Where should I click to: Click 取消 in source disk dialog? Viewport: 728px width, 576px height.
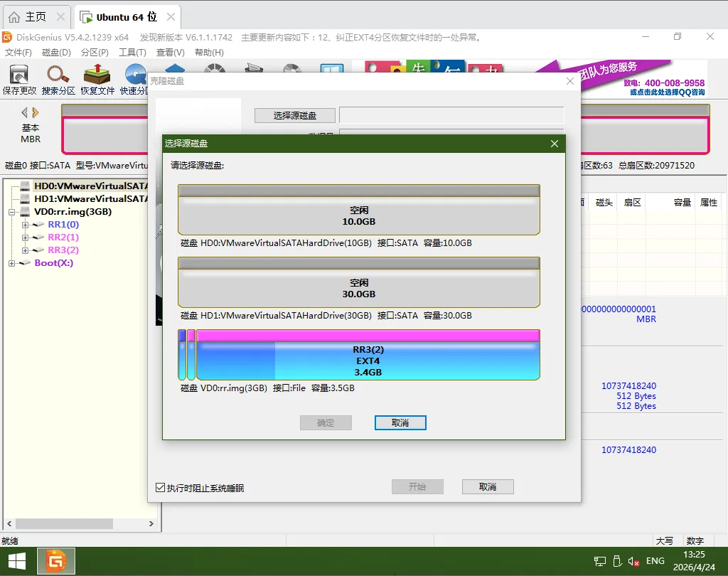[400, 422]
